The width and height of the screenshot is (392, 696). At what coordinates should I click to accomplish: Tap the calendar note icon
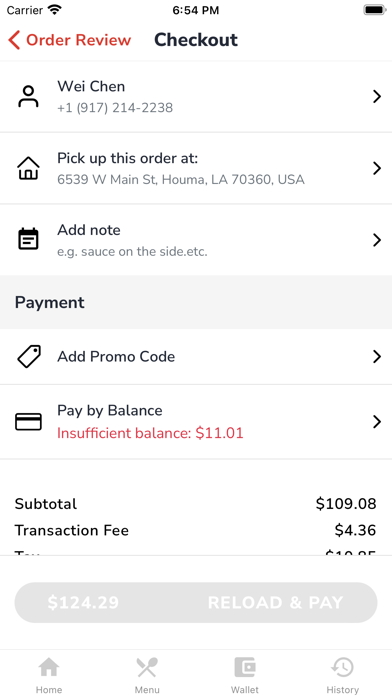[x=28, y=239]
